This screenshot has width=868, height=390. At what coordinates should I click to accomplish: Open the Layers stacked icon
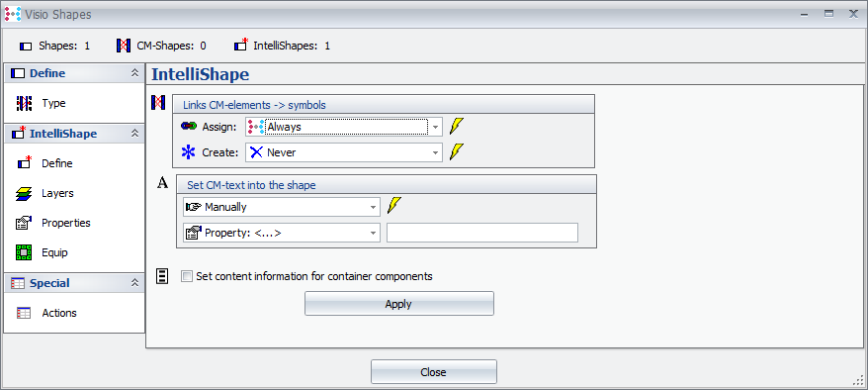pos(25,193)
